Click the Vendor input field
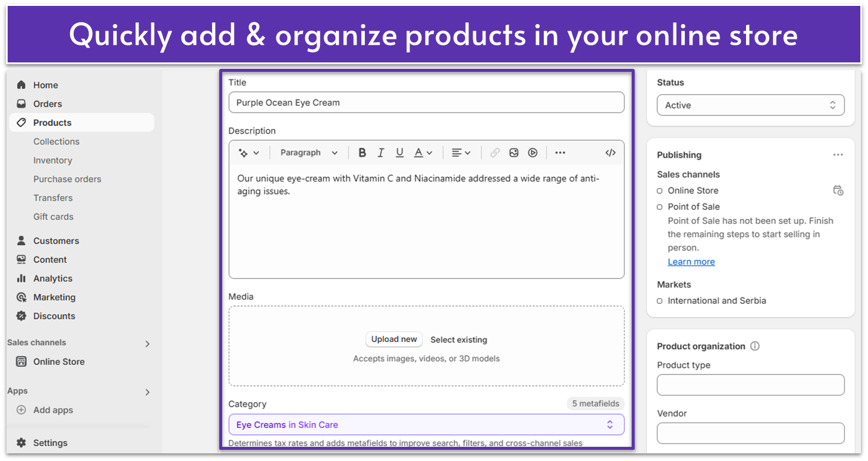 (751, 433)
